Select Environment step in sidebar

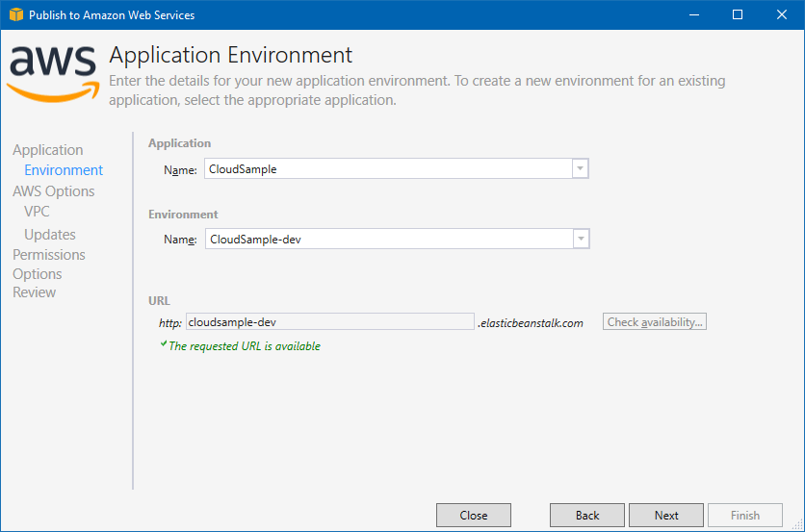64,170
